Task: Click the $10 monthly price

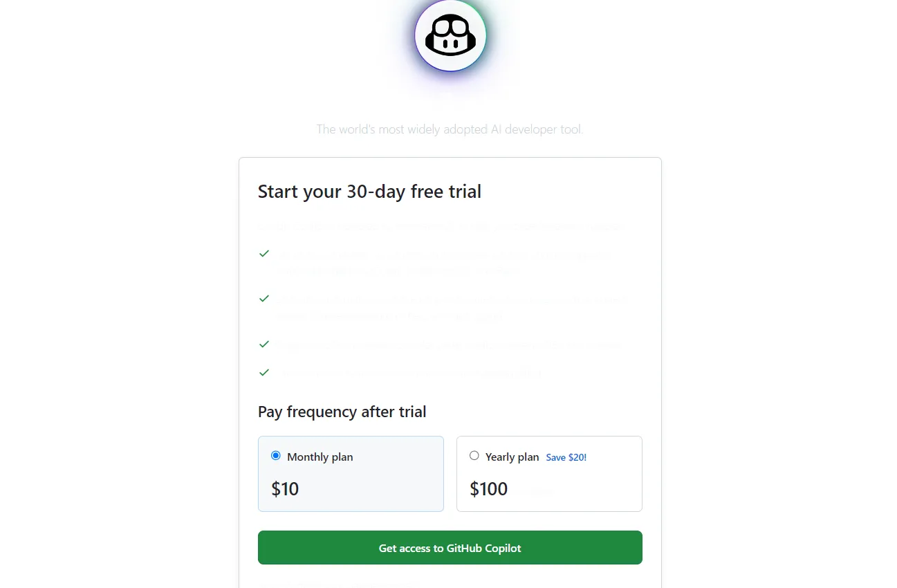Action: tap(285, 489)
